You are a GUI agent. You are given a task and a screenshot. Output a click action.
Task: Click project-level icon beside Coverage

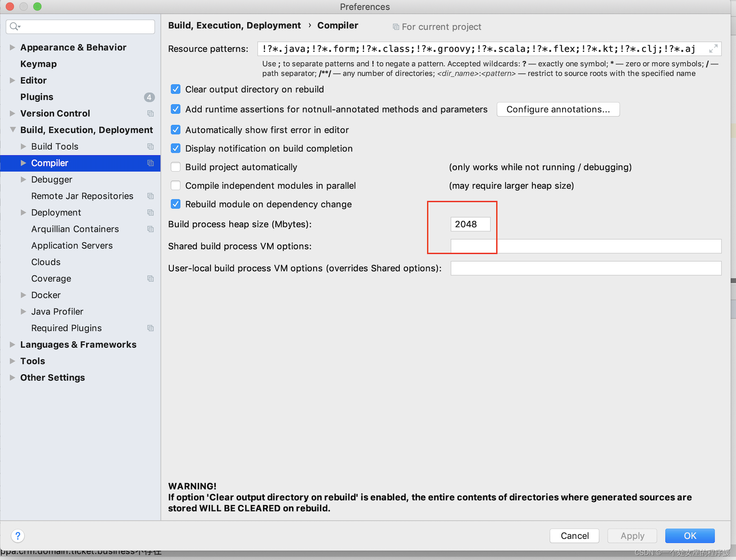pos(150,278)
